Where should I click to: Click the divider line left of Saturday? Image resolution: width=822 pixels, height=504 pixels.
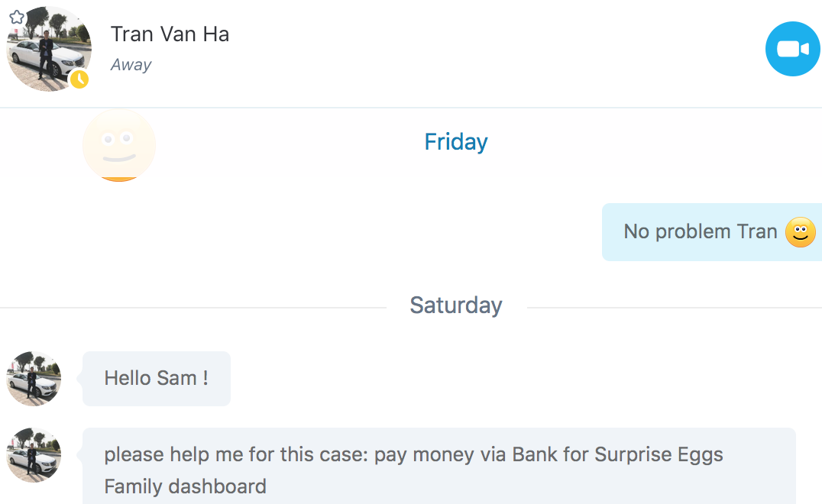coord(193,308)
